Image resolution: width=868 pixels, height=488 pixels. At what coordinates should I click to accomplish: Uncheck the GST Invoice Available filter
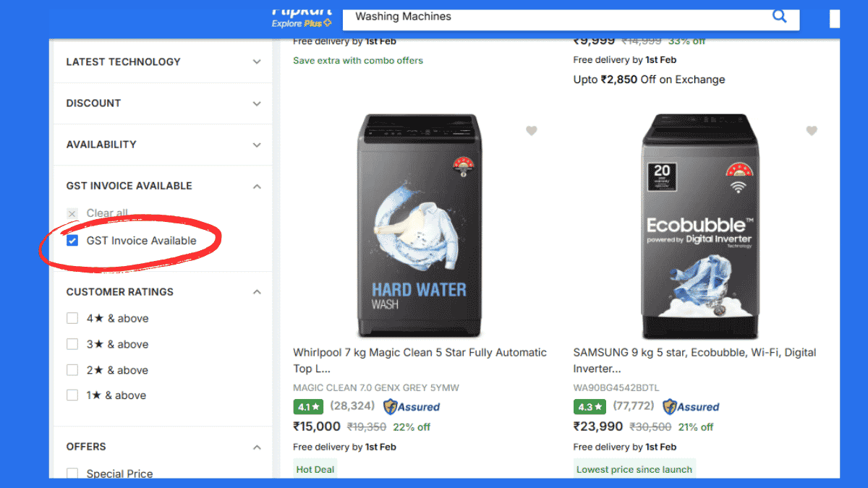(x=72, y=240)
